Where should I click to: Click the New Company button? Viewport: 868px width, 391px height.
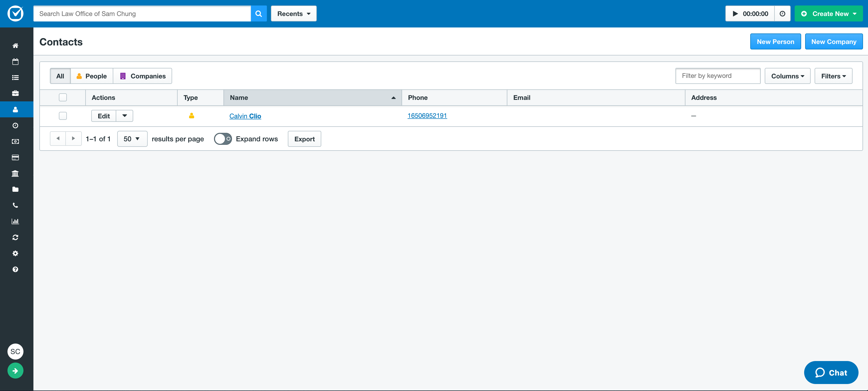click(x=834, y=41)
